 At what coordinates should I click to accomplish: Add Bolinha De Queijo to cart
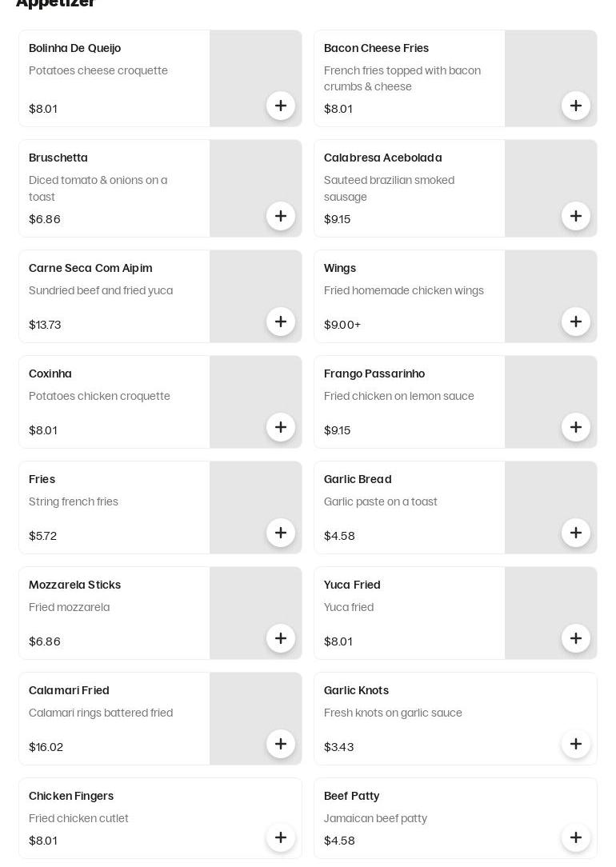click(280, 106)
